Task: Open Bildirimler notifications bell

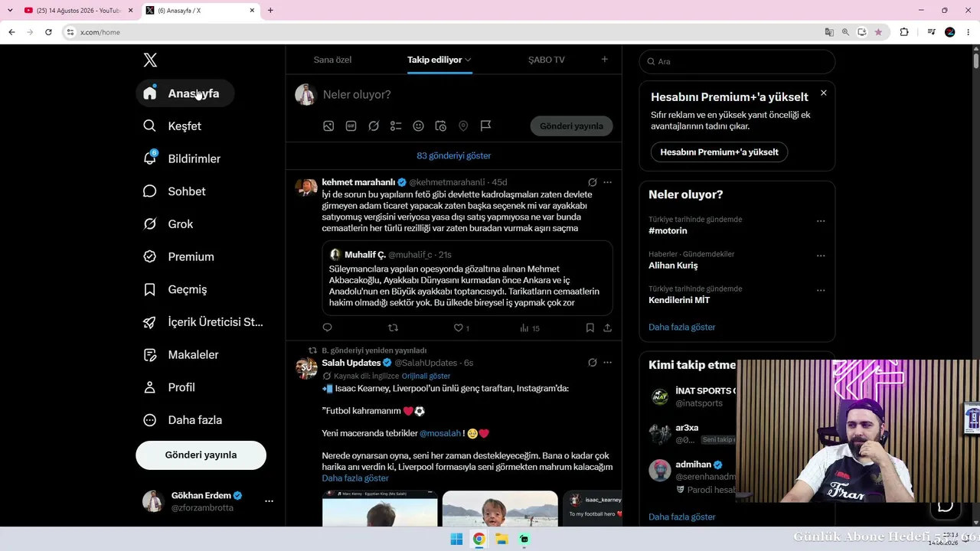Action: [182, 158]
